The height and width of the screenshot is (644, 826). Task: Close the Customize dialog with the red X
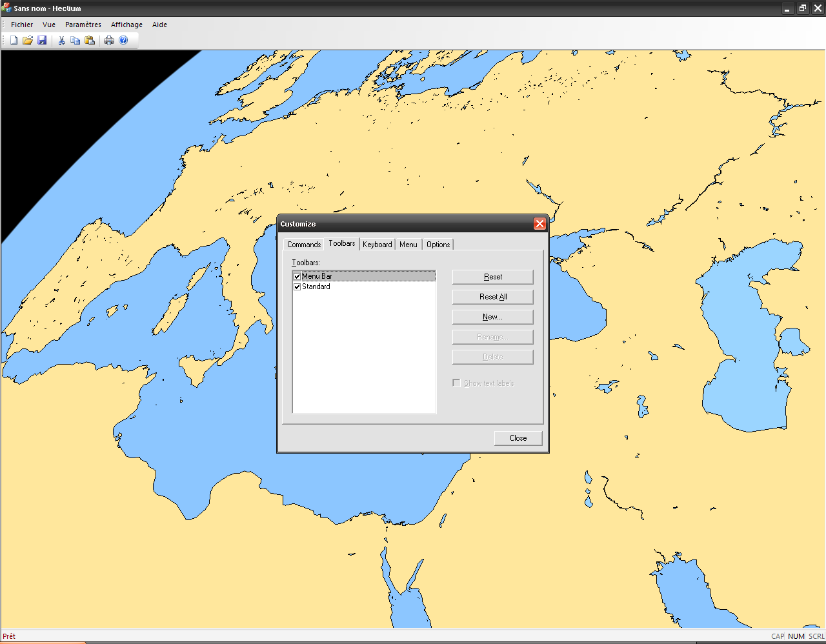click(539, 224)
